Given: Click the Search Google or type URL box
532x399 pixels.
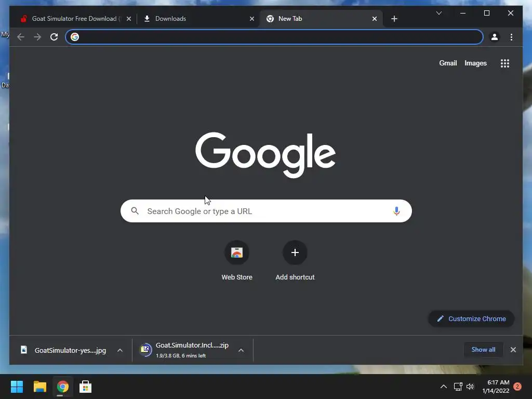Looking at the screenshot, I should (x=266, y=211).
